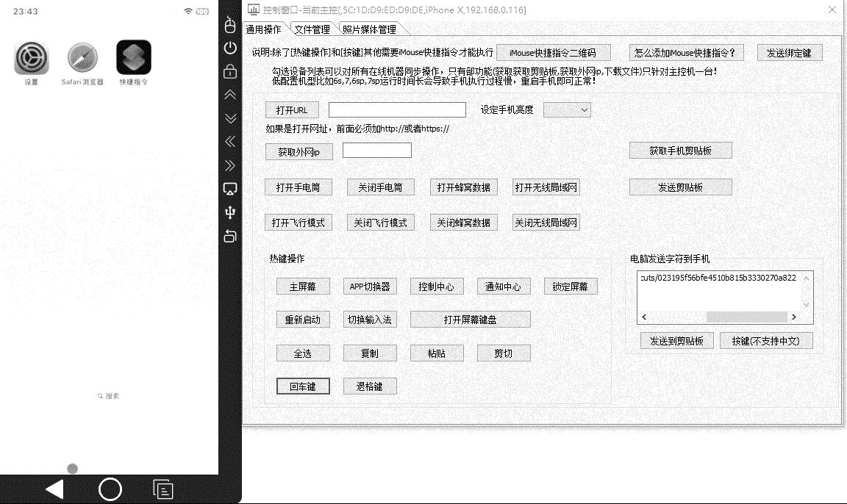The width and height of the screenshot is (847, 504).
Task: Click the 关闭无线局域网 button
Action: [x=546, y=223]
